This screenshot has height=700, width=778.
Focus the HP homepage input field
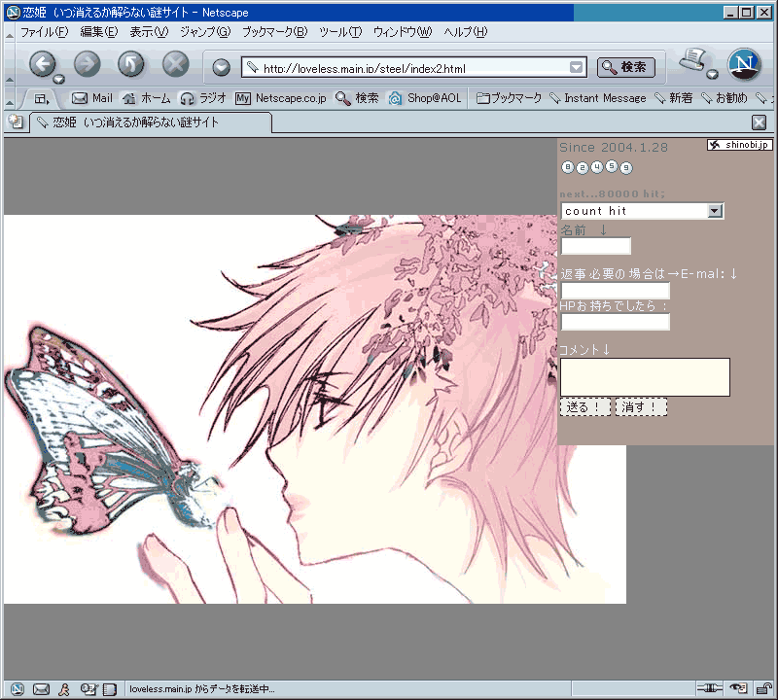(x=616, y=322)
